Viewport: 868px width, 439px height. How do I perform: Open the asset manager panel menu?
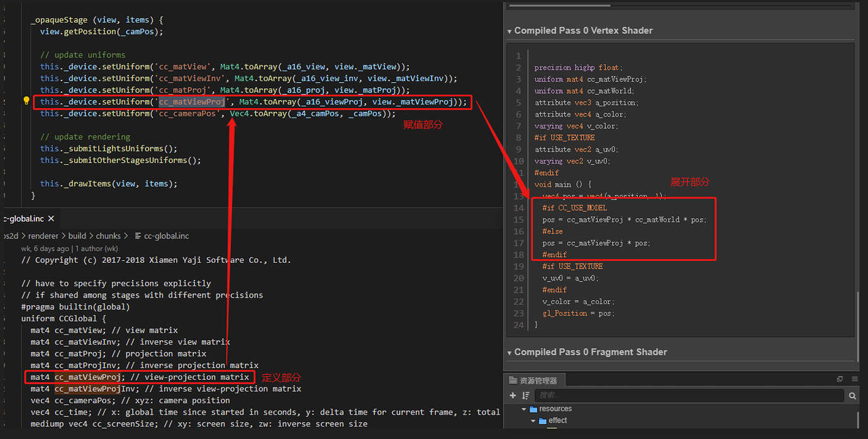(854, 379)
